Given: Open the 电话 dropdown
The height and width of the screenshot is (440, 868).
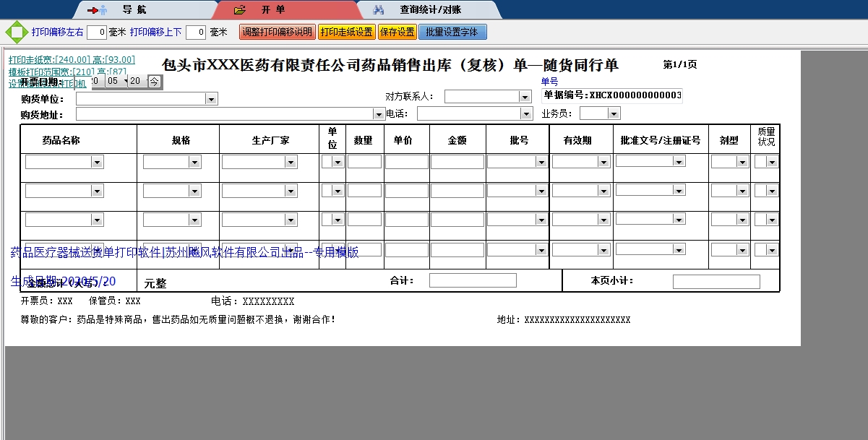Looking at the screenshot, I should tap(526, 114).
